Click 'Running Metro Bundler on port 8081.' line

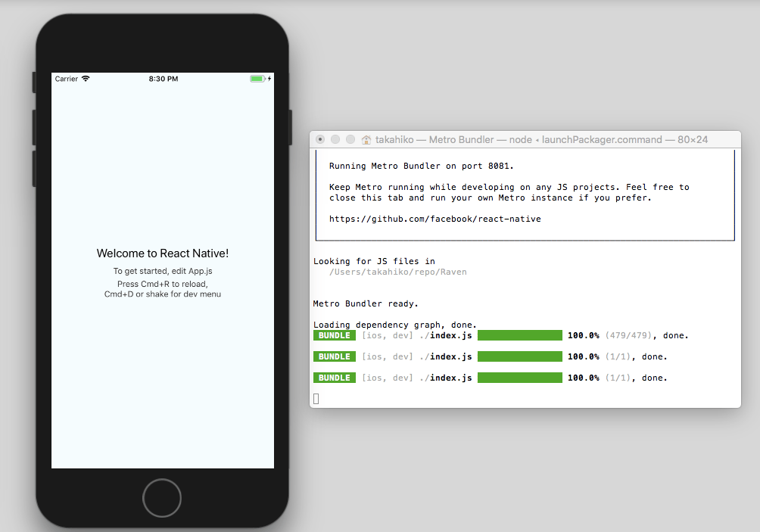[421, 166]
